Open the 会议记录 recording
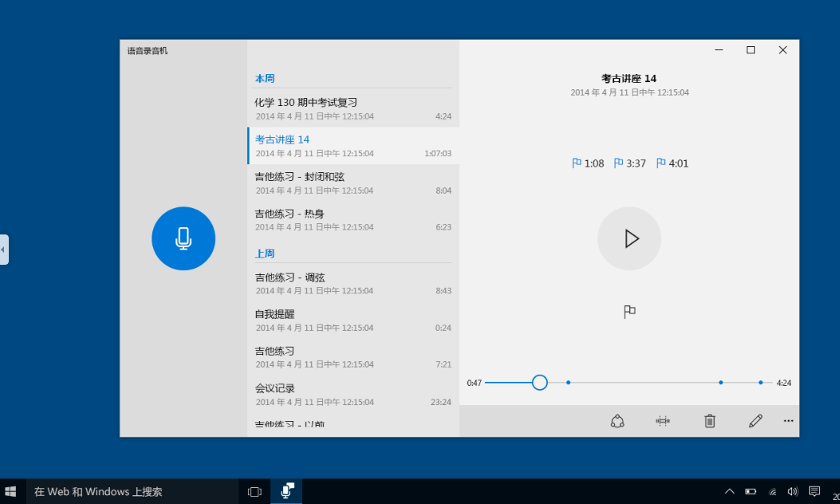Image resolution: width=840 pixels, height=504 pixels. click(x=353, y=394)
